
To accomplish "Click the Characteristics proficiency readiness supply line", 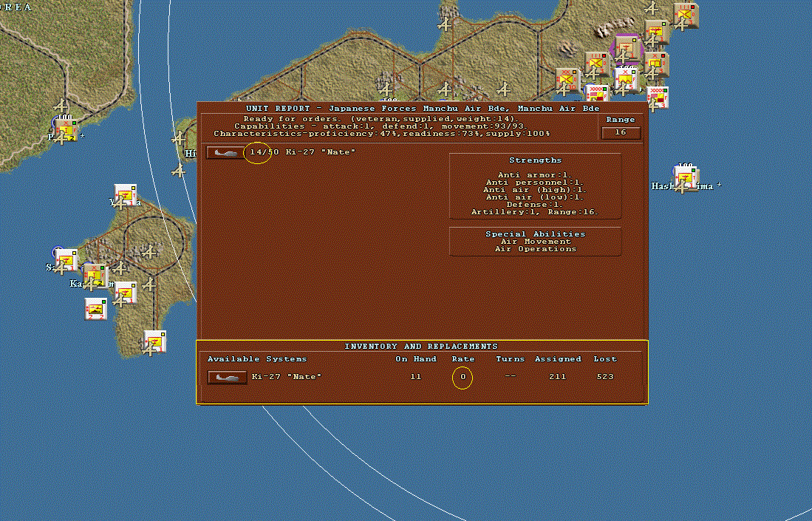I will click(382, 134).
